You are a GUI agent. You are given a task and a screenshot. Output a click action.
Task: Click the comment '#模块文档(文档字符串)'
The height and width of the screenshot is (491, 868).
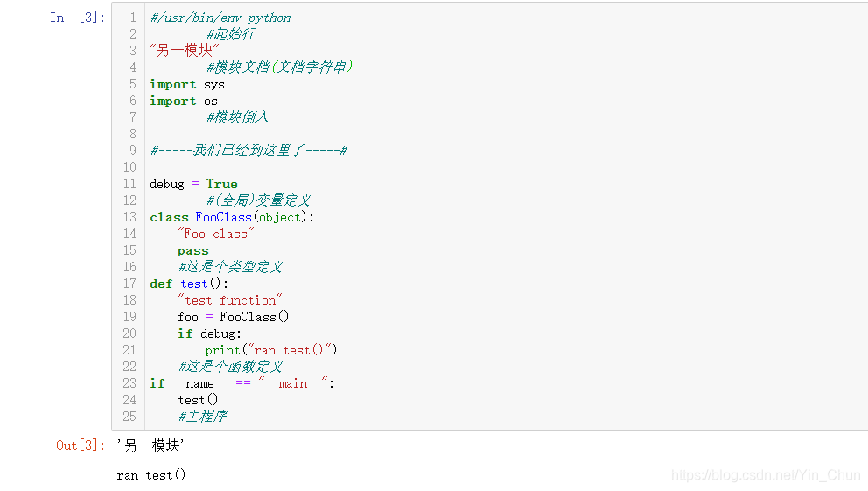tap(279, 67)
